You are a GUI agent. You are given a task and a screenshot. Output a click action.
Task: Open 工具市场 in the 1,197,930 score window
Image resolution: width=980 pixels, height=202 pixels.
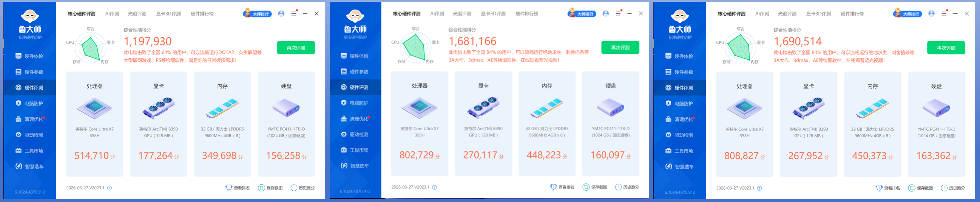(30, 151)
